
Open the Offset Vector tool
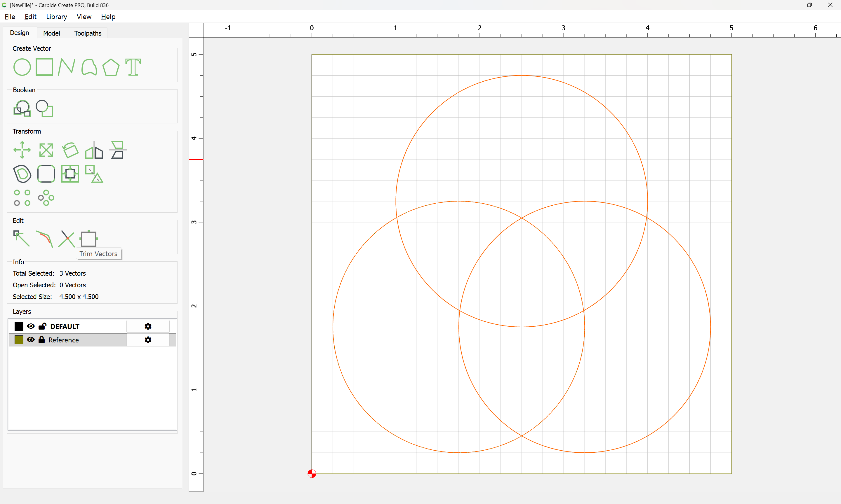pos(22,174)
